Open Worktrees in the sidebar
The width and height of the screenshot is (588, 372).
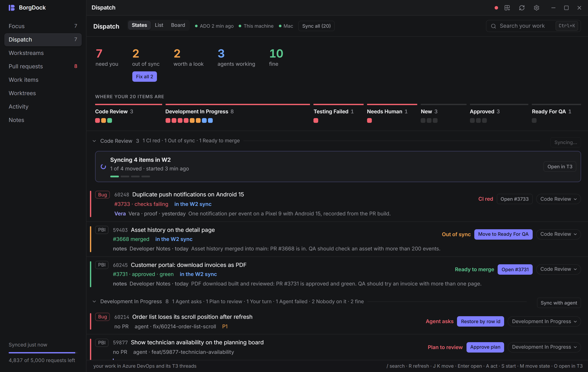point(43,93)
